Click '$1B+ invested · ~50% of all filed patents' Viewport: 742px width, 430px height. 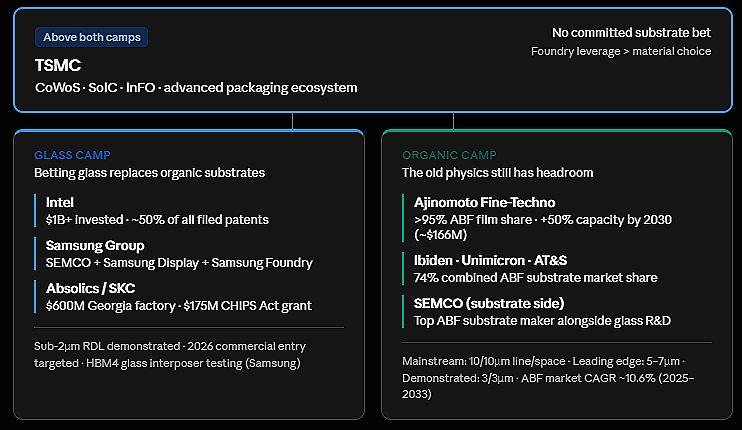coord(157,219)
